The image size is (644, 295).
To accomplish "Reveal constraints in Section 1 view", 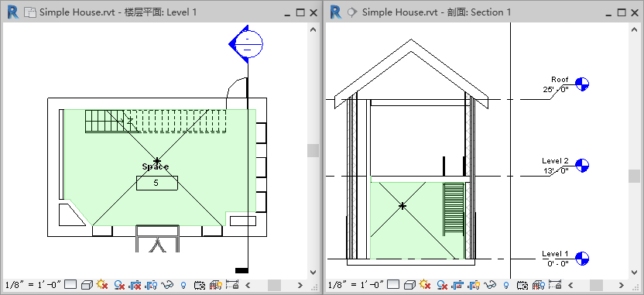I will tap(555, 284).
